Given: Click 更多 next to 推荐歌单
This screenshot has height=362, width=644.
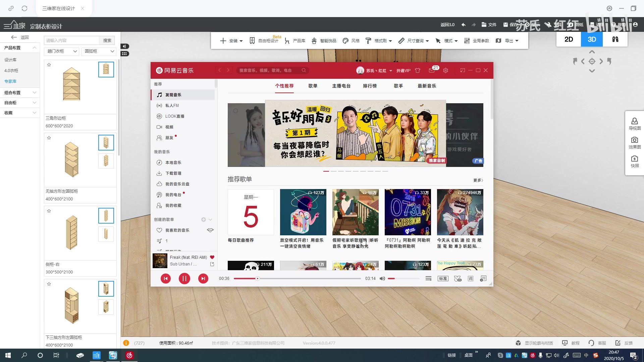Looking at the screenshot, I should pos(478,180).
